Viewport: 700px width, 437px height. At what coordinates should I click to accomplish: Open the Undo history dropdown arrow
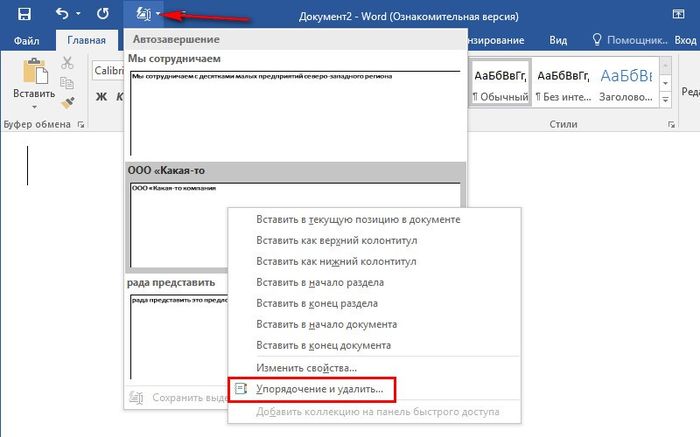pos(78,16)
